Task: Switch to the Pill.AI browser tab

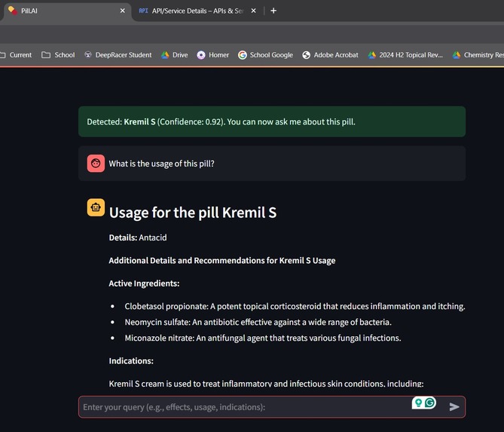Action: click(66, 11)
